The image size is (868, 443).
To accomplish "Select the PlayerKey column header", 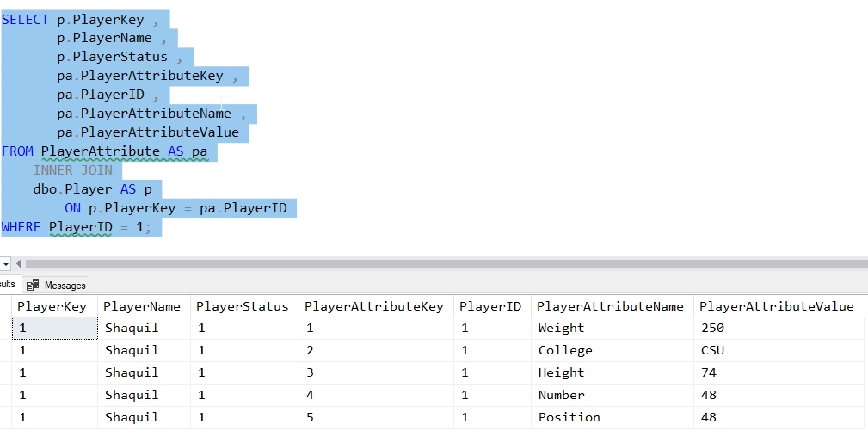I will [52, 306].
